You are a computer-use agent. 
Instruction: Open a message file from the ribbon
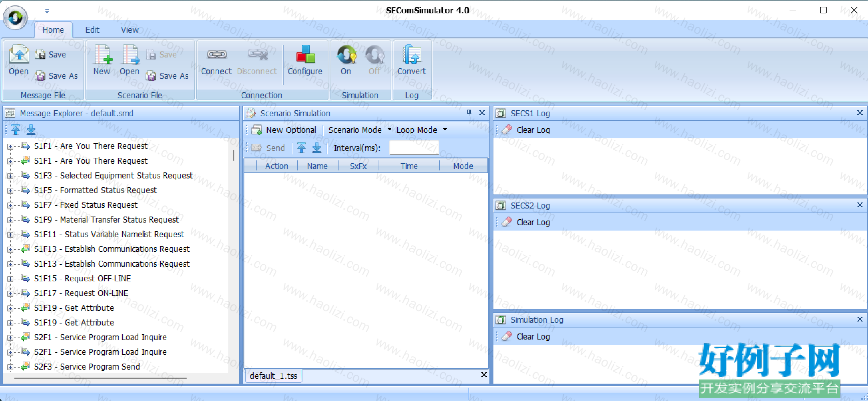(x=19, y=61)
